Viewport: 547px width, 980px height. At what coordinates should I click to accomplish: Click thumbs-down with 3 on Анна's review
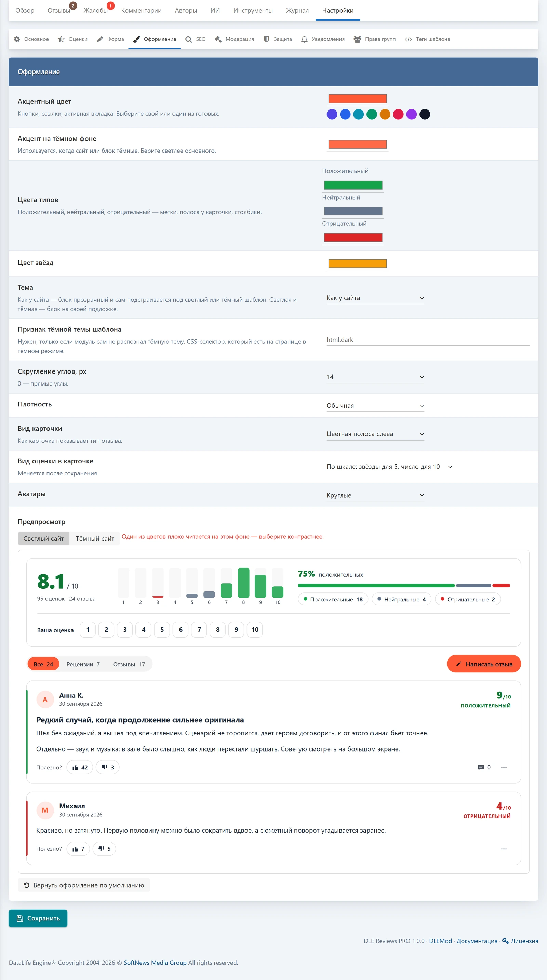coord(108,767)
